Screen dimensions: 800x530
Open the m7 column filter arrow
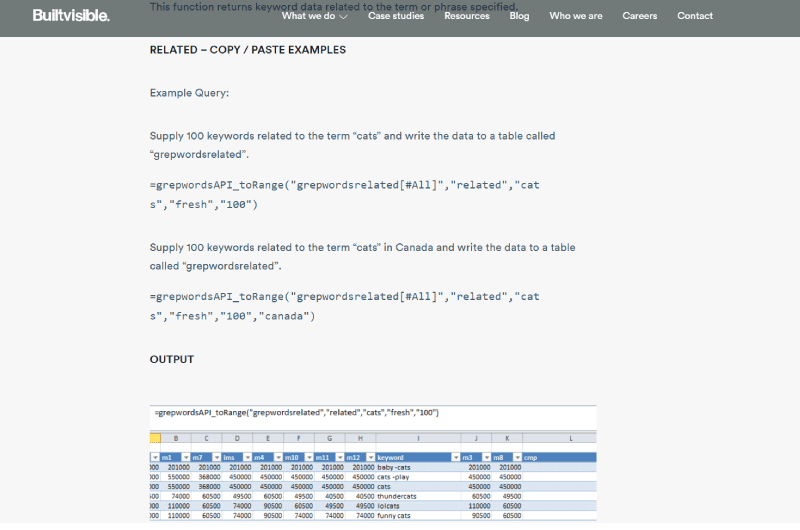click(217, 458)
